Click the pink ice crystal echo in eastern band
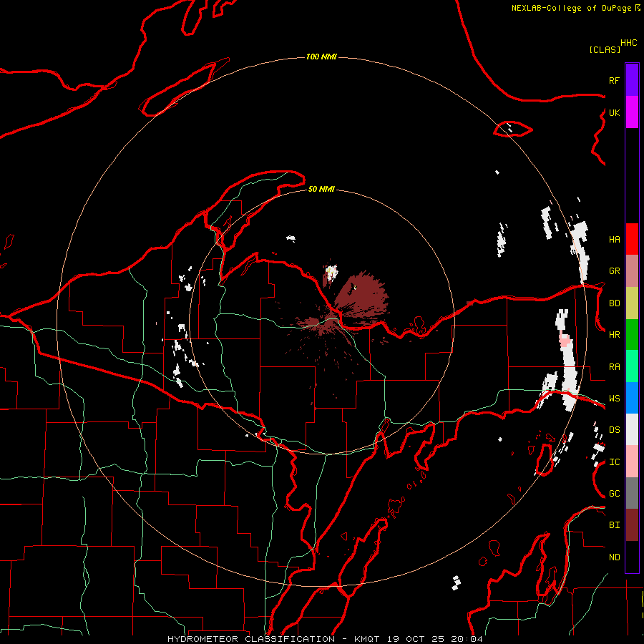The width and height of the screenshot is (644, 644). (565, 340)
